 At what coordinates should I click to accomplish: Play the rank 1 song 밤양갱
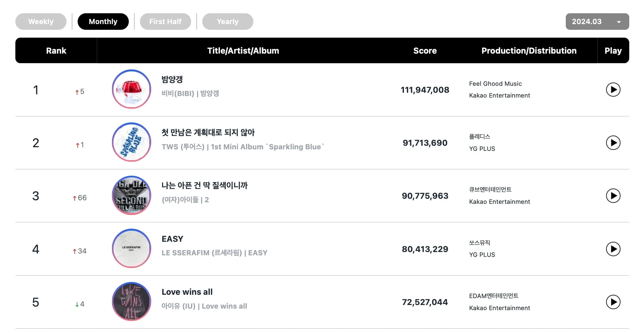tap(613, 90)
